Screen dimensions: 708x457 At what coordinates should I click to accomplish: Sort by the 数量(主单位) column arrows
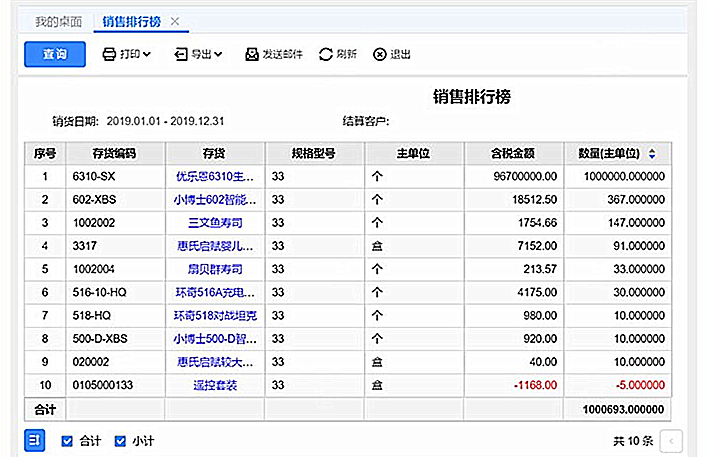652,154
